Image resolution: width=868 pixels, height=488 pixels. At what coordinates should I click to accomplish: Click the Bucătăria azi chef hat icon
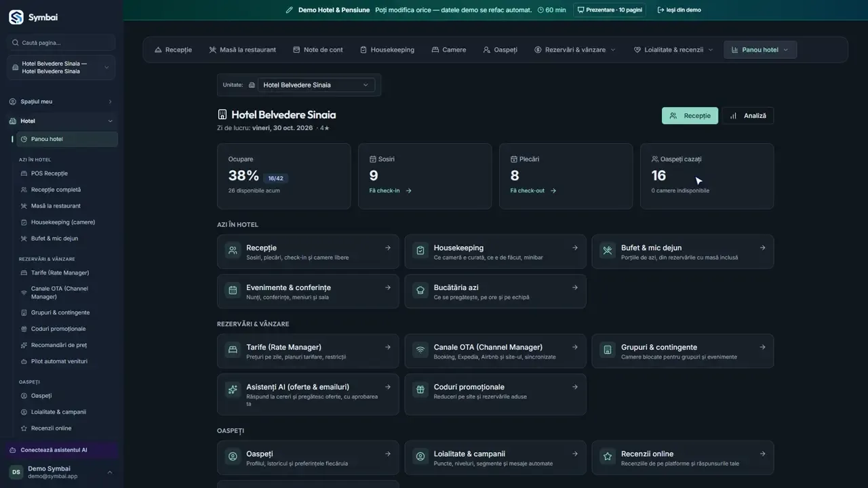420,291
